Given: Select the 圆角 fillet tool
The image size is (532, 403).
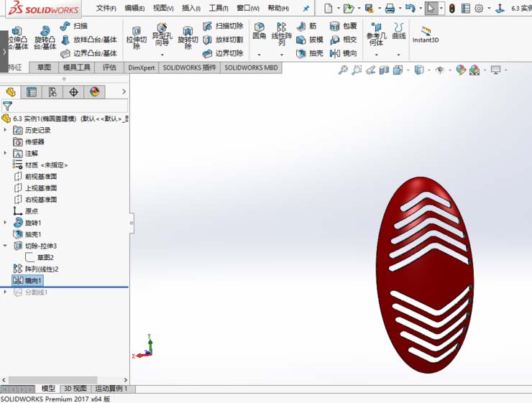Looking at the screenshot, I should click(x=260, y=31).
